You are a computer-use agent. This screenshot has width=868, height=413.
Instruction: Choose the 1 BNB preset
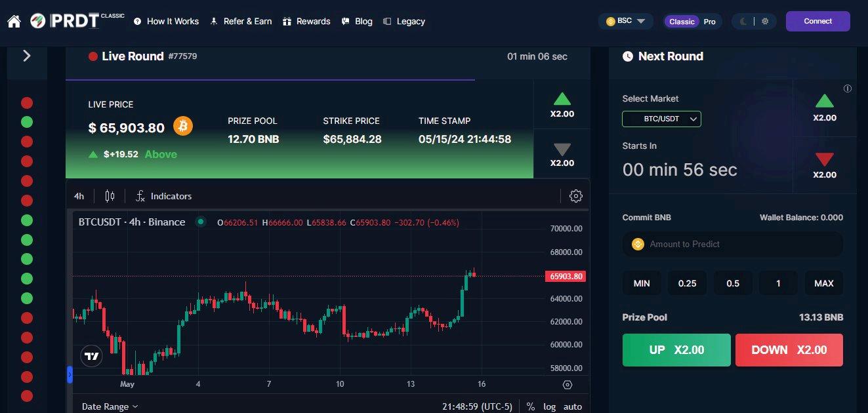[778, 283]
